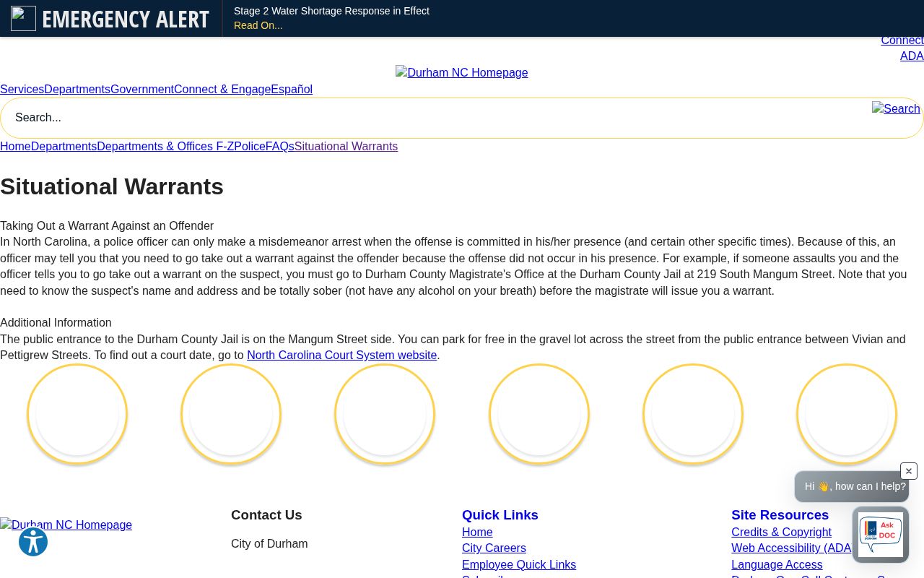Click the Situational Warrants page heading
This screenshot has height=578, width=924.
[112, 186]
